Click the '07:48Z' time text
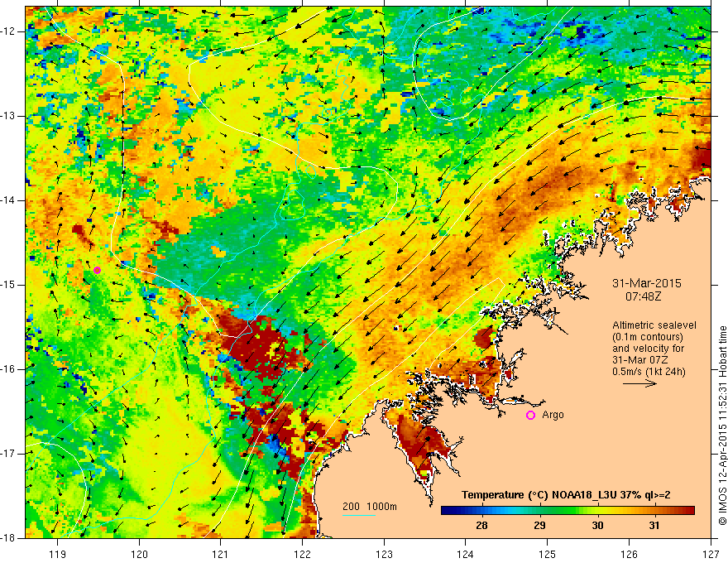This screenshot has width=728, height=563. coord(643,296)
